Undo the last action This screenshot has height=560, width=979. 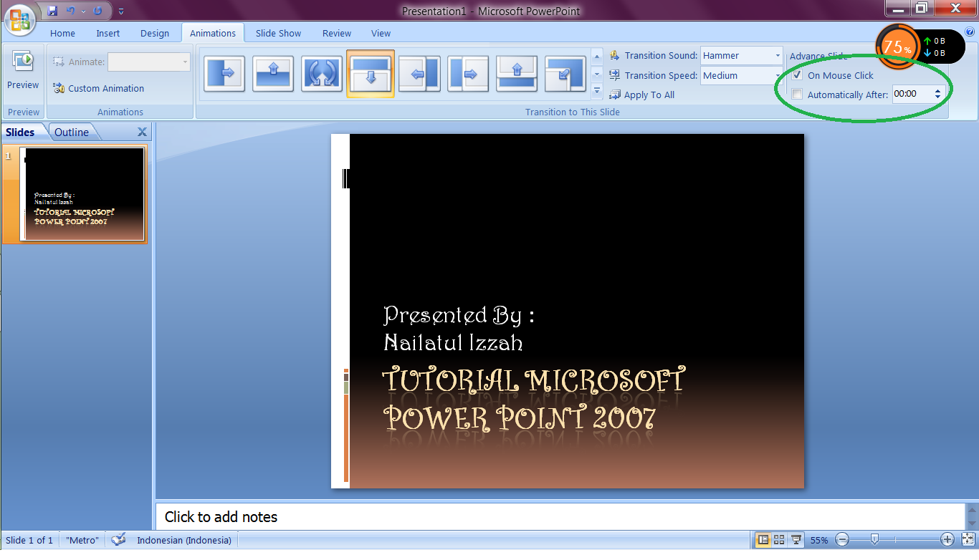coord(70,11)
